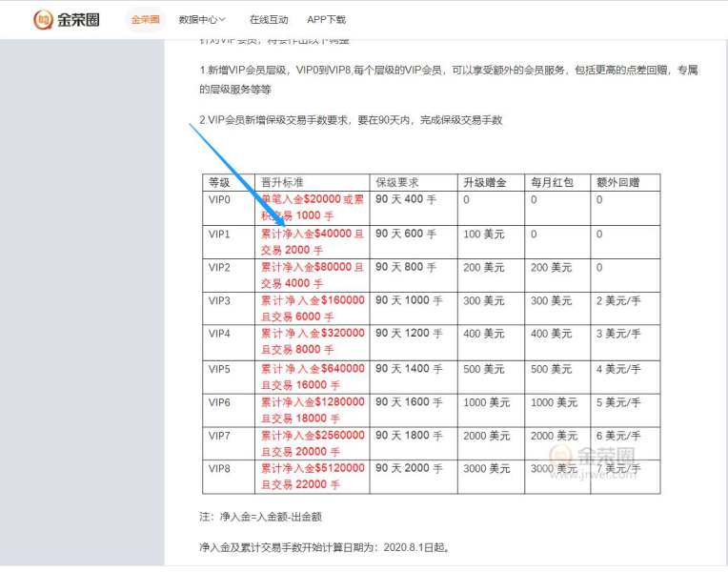
Task: Click the 注：净入金=入金额-出金额 note
Action: point(260,517)
